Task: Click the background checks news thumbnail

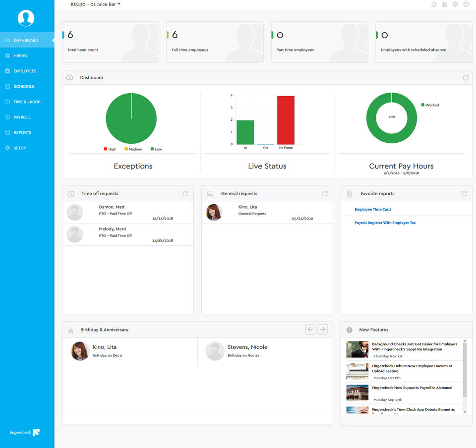Action: click(x=357, y=349)
